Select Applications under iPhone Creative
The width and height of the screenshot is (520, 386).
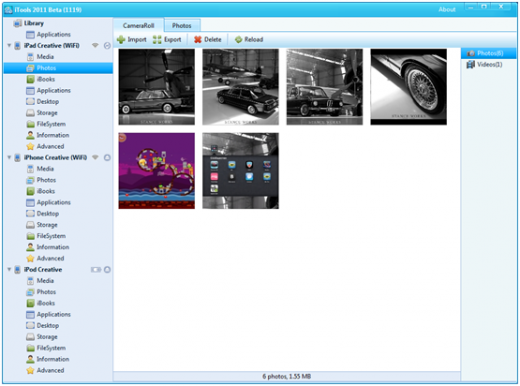click(x=48, y=202)
